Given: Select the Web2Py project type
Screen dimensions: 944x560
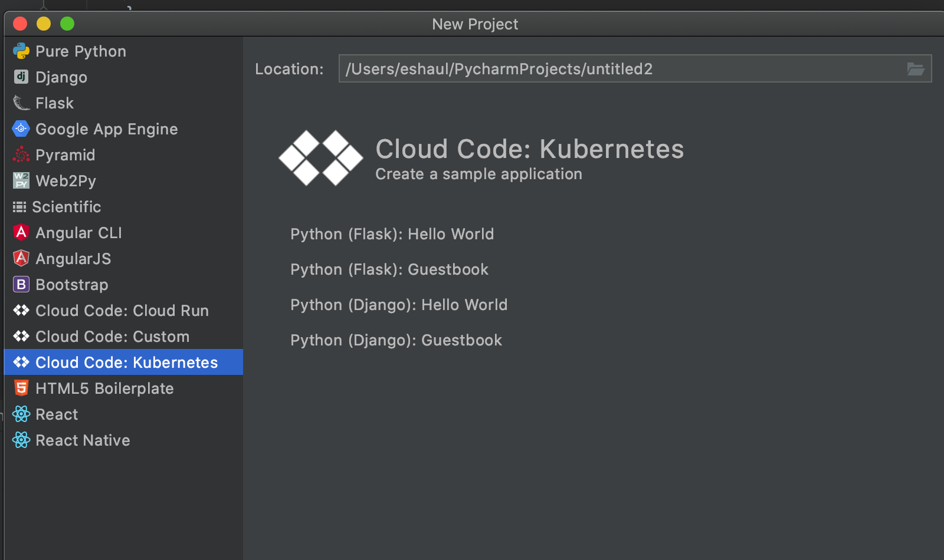Looking at the screenshot, I should pos(65,181).
